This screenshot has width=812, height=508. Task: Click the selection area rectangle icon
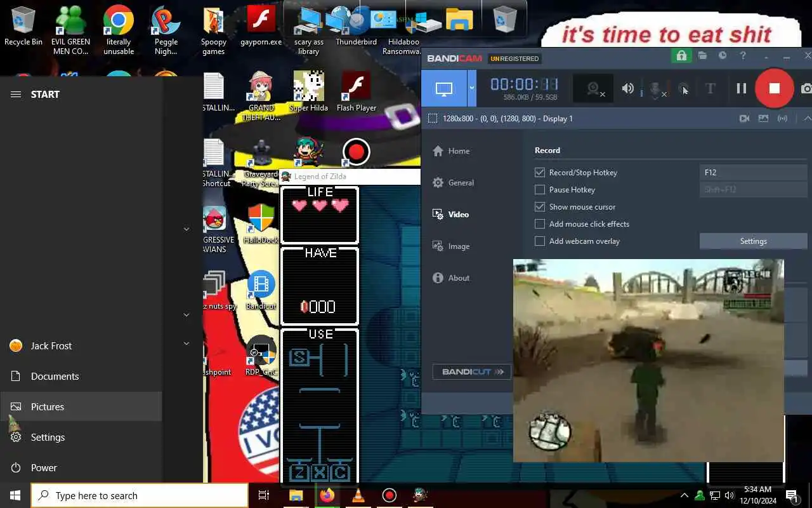pyautogui.click(x=433, y=118)
